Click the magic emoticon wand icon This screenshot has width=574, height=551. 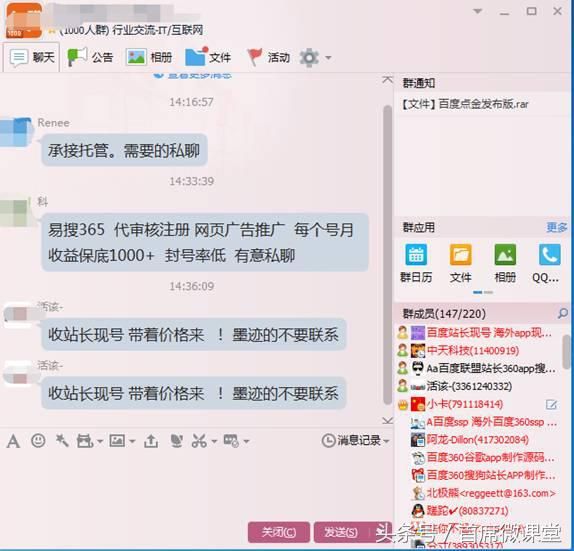tap(62, 440)
